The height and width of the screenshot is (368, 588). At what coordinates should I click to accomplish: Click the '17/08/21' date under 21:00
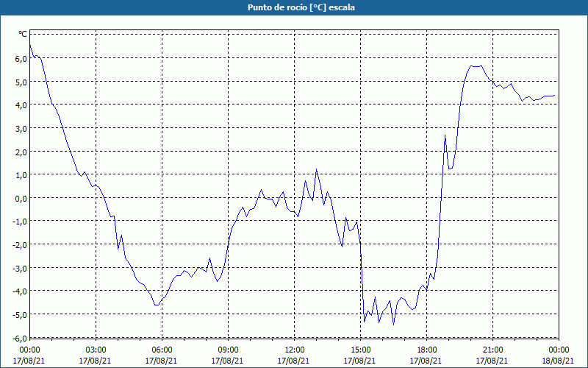(x=492, y=361)
